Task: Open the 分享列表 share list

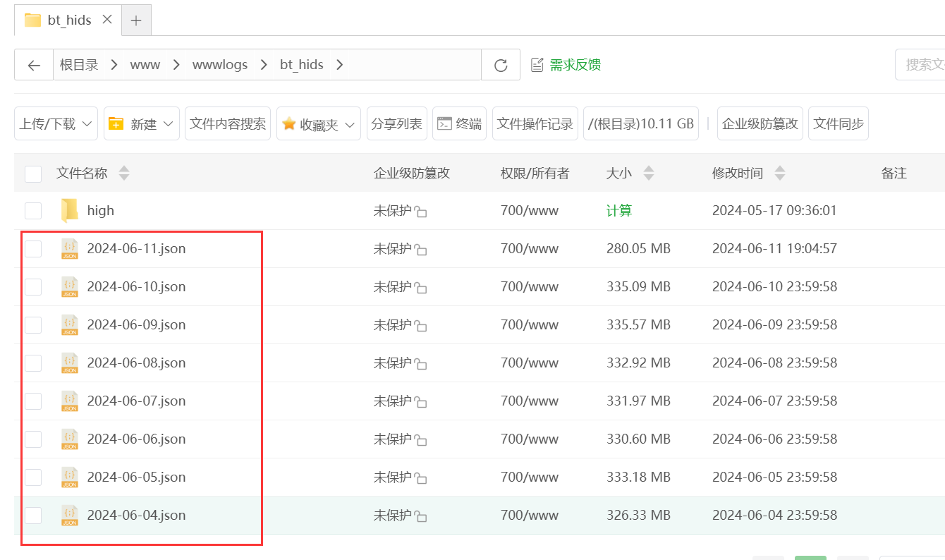Action: 397,124
